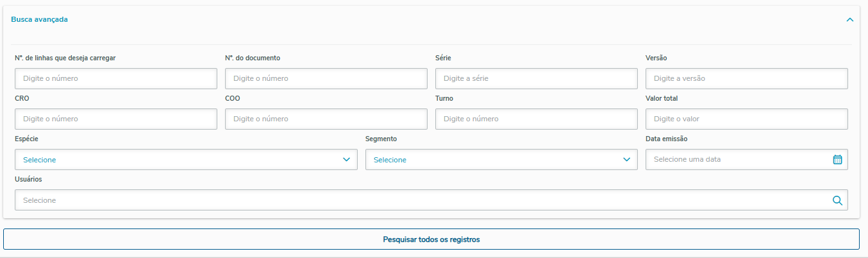Focus the Turno input field
Screen dimensions: 868x258
click(x=537, y=119)
